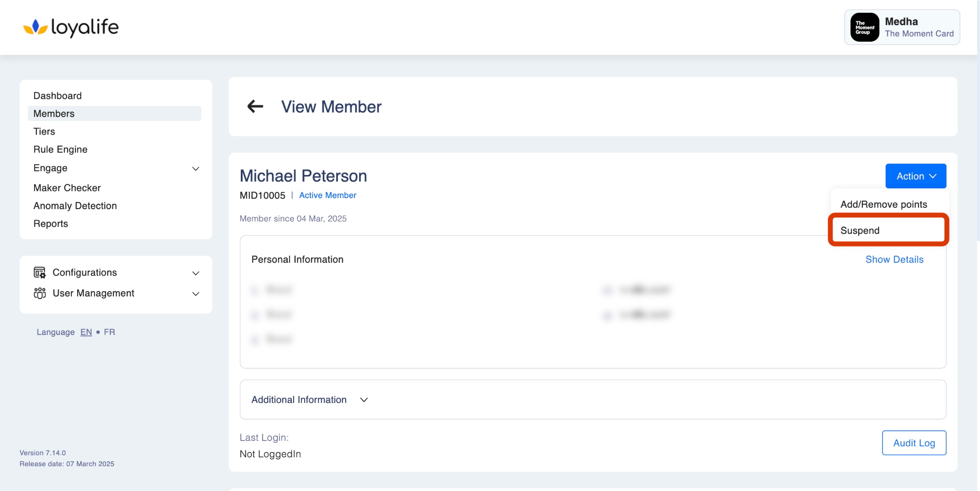Switch language to FR

[110, 332]
